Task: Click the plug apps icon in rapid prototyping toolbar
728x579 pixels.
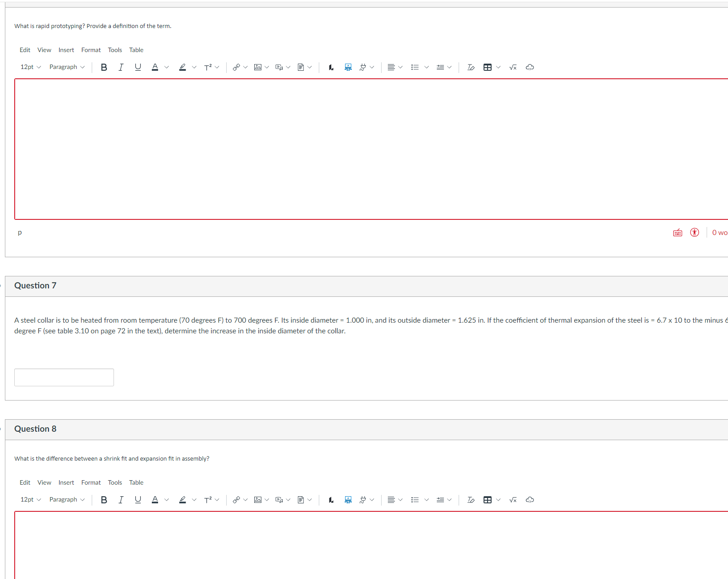Action: point(363,67)
